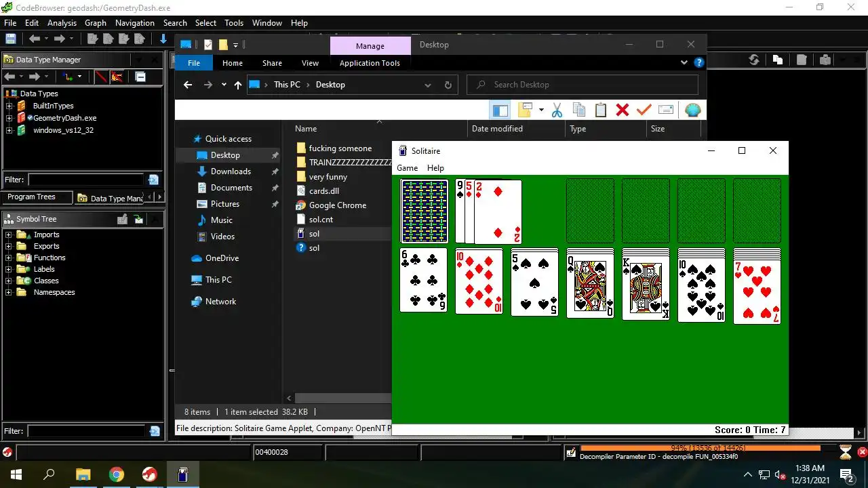Screen dimensions: 868x488
Task: Select the cards.dll file in Explorer
Action: [x=324, y=191]
